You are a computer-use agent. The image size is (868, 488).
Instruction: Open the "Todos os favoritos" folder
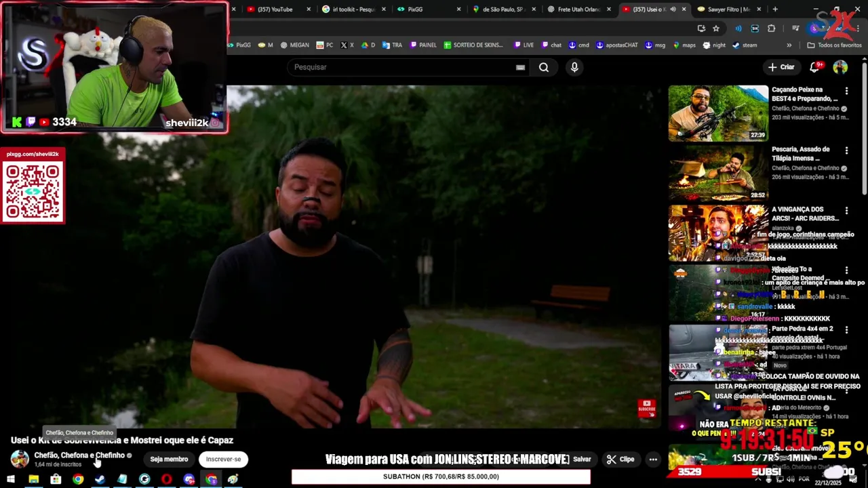(x=834, y=45)
